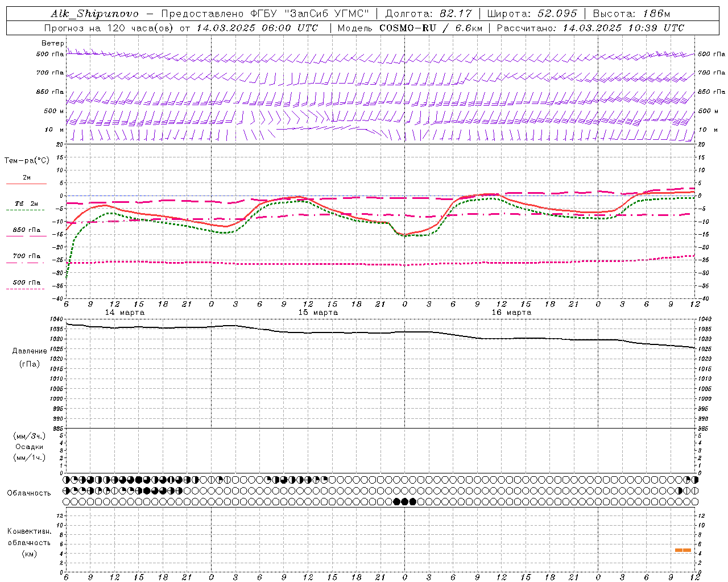Click the "15 марта" date label

click(318, 312)
